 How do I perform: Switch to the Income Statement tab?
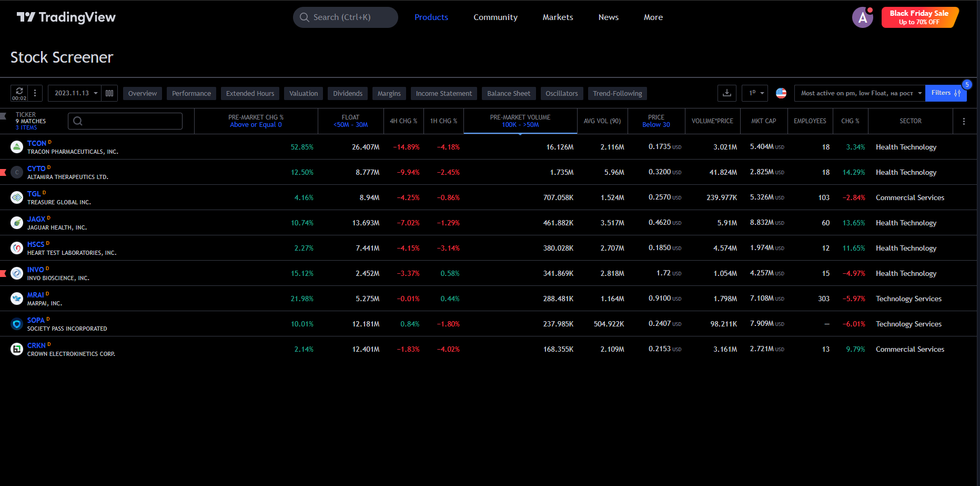point(444,93)
